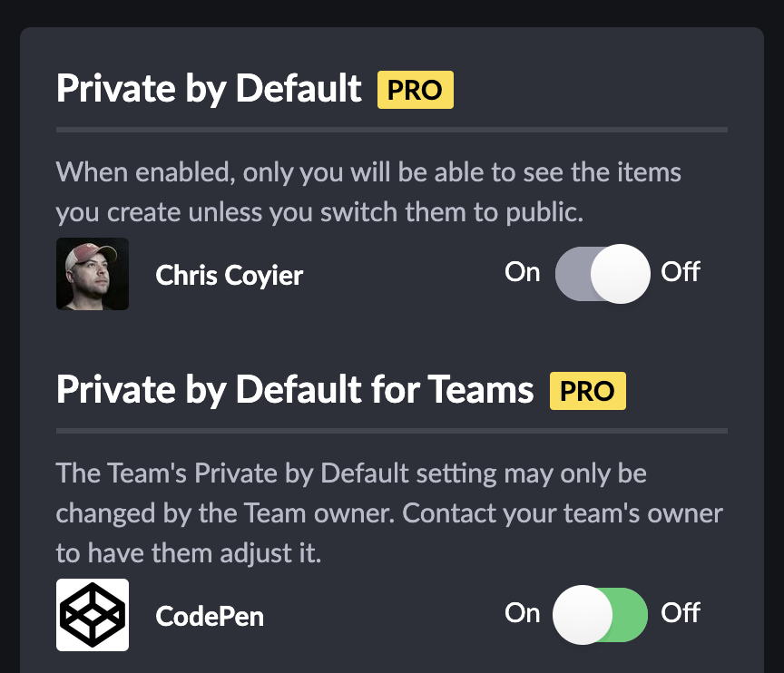Click the On label beside Chris Coyier
Image resolution: width=784 pixels, height=673 pixels.
tap(522, 272)
